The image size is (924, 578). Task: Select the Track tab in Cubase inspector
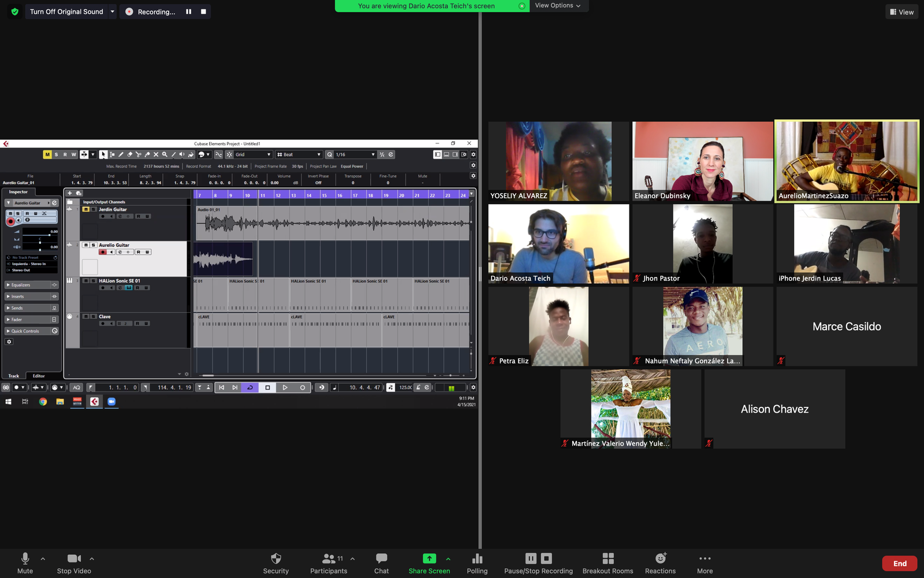(13, 376)
